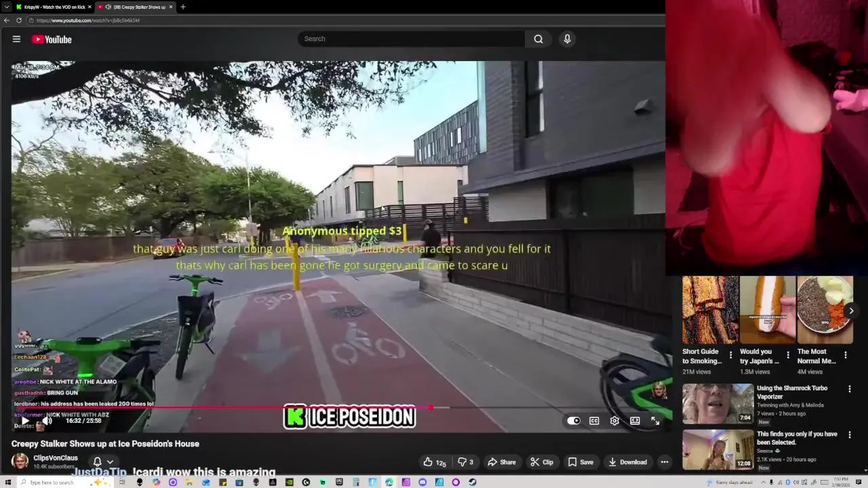Open This finds you only if thumbnail
This screenshot has height=488, width=868.
717,449
